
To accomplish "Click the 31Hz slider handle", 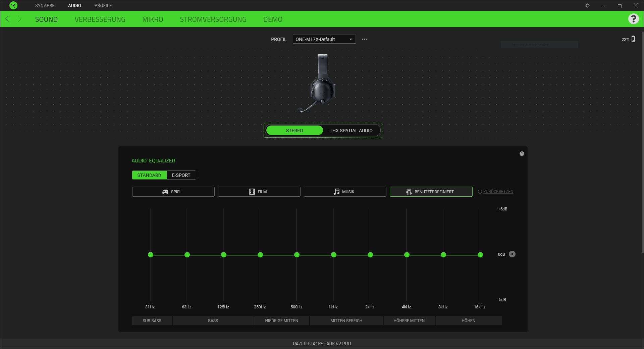I will pos(151,255).
